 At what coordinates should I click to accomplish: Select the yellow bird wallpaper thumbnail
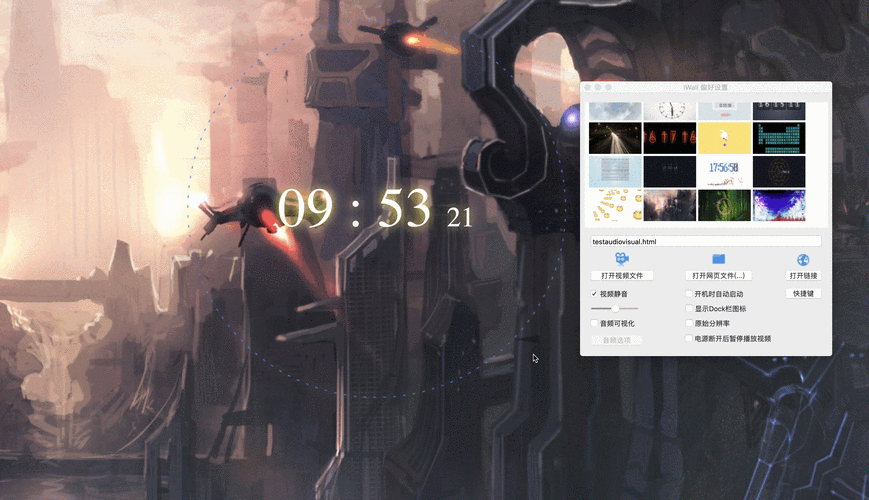click(725, 138)
